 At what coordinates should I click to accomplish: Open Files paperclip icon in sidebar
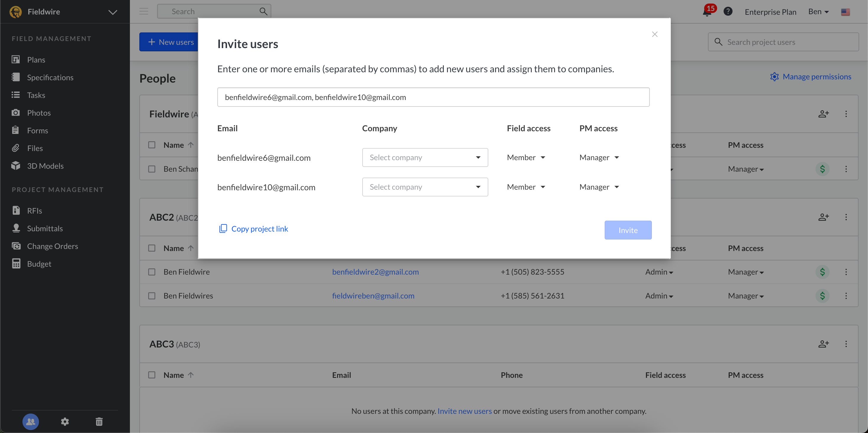tap(15, 148)
